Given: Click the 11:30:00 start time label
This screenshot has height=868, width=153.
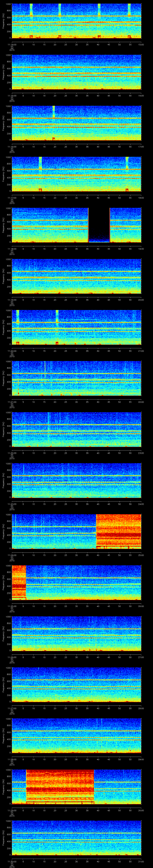Looking at the screenshot, I should click(12, 861).
